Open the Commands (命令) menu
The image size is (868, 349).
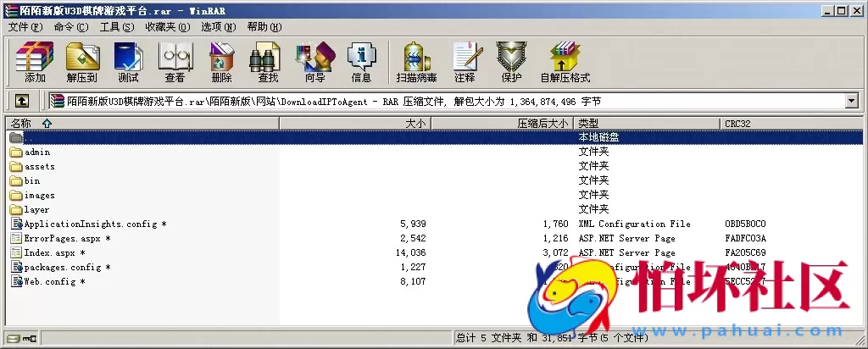(71, 27)
